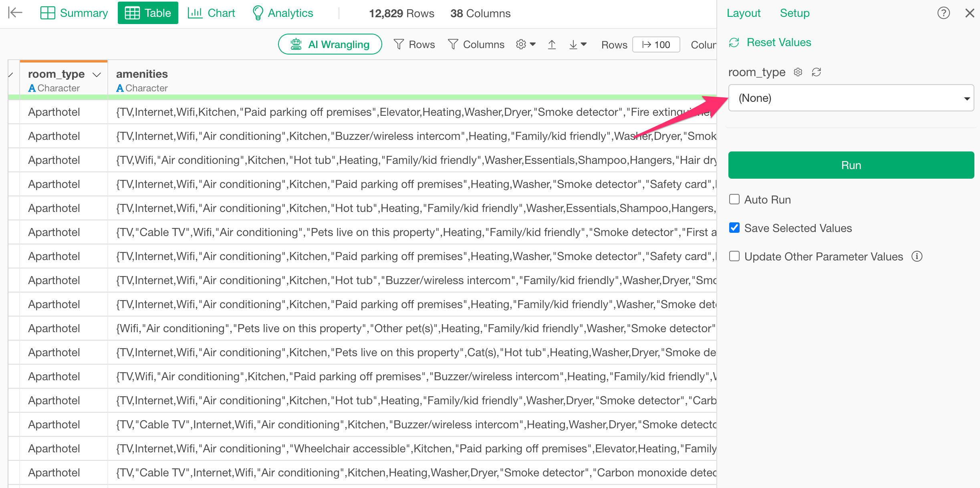The height and width of the screenshot is (488, 980).
Task: Click Reset Values link
Action: point(778,42)
